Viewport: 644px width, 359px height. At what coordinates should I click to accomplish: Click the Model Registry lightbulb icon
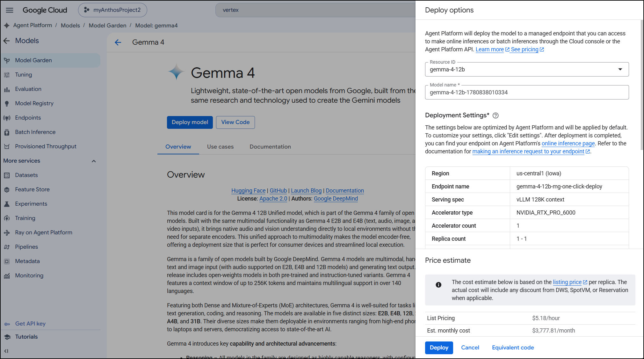coord(7,104)
